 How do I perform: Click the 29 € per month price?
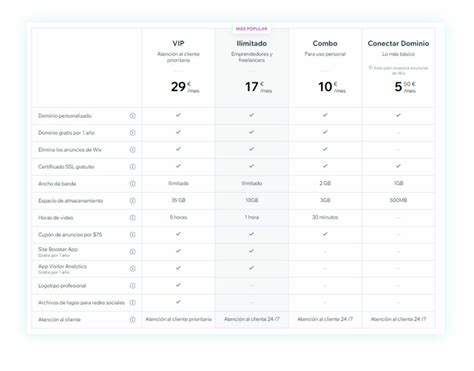coord(185,87)
